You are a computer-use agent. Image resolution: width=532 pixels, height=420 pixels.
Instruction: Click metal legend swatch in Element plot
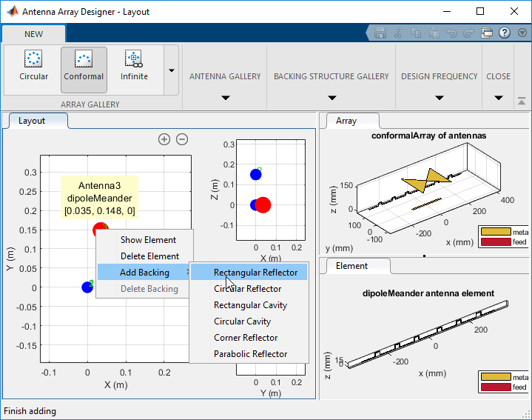pos(496,377)
